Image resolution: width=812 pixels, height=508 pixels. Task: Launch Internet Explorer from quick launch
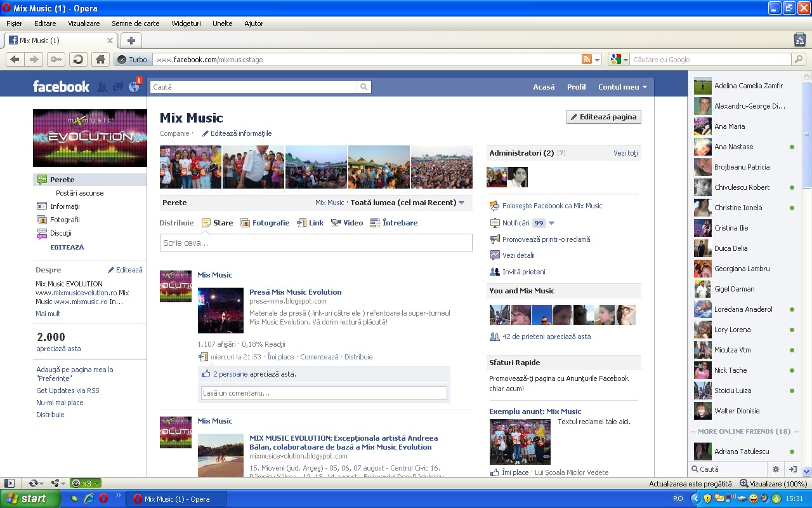88,498
